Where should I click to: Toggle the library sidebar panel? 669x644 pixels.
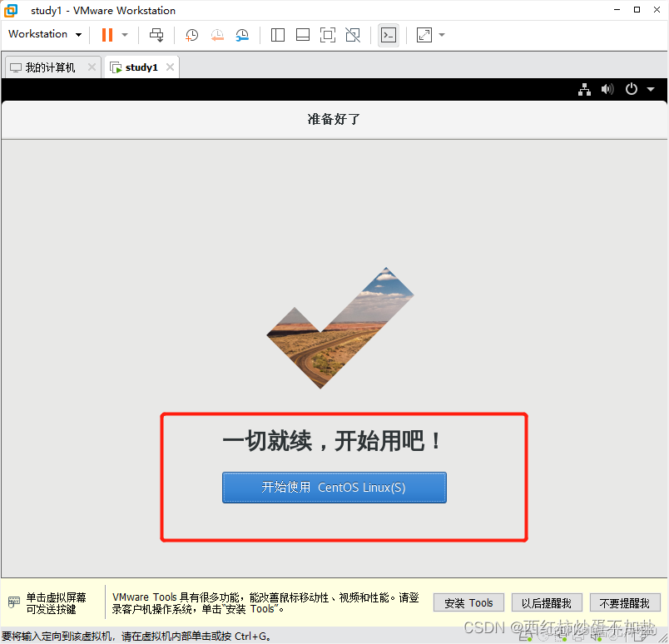278,35
